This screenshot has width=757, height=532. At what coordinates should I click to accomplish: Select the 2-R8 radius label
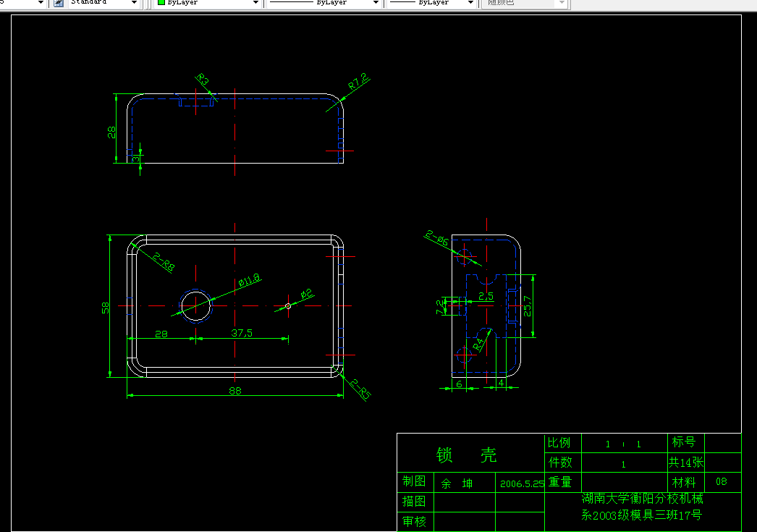[x=164, y=261]
